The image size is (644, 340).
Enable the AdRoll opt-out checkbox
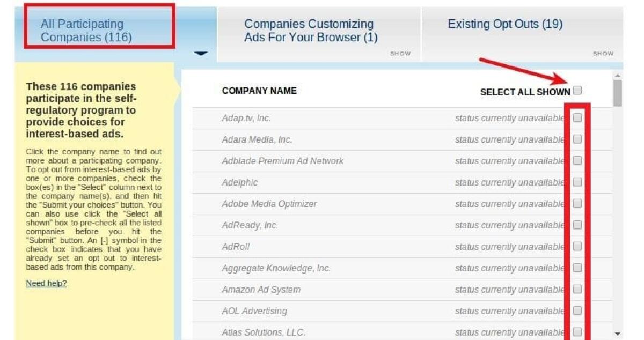[577, 246]
